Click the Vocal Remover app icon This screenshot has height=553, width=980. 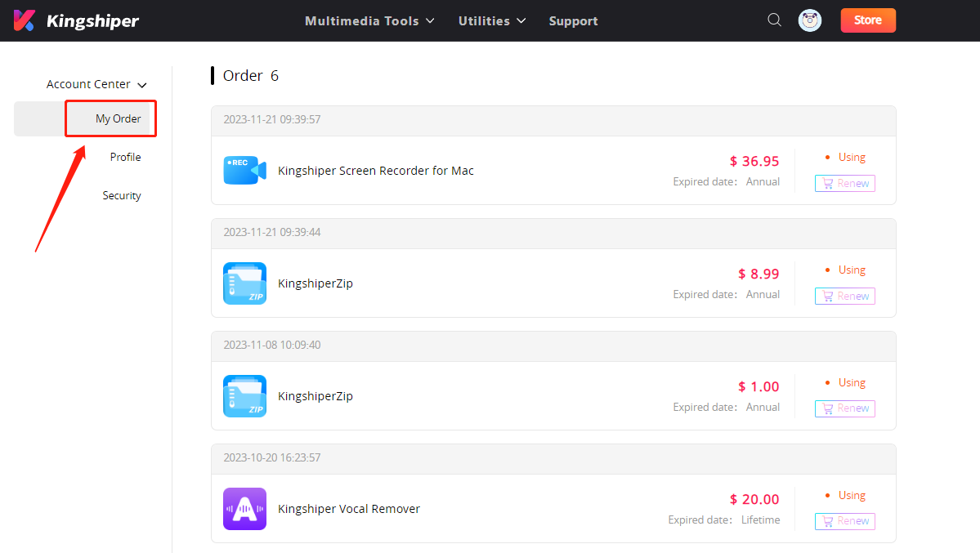tap(245, 509)
